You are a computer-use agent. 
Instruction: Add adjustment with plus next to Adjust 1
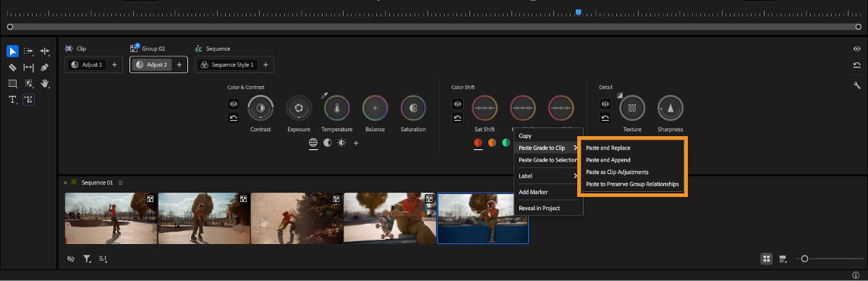click(x=114, y=64)
